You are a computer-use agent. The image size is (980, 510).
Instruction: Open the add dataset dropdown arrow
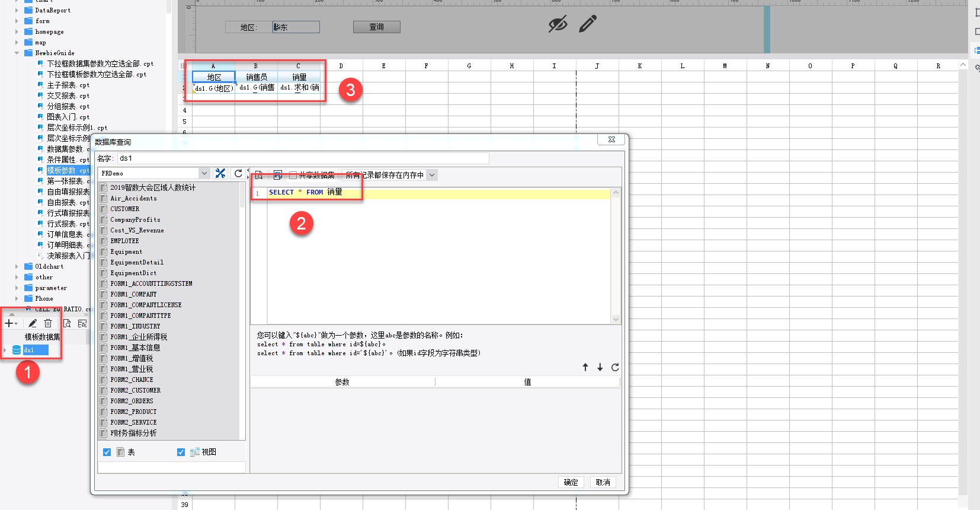[x=16, y=324]
